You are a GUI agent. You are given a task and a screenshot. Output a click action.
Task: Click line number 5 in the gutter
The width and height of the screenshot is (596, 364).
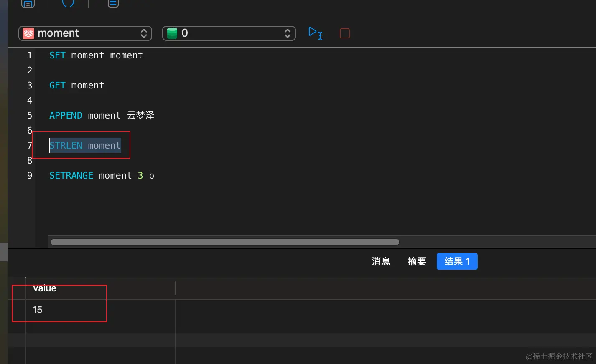(30, 116)
